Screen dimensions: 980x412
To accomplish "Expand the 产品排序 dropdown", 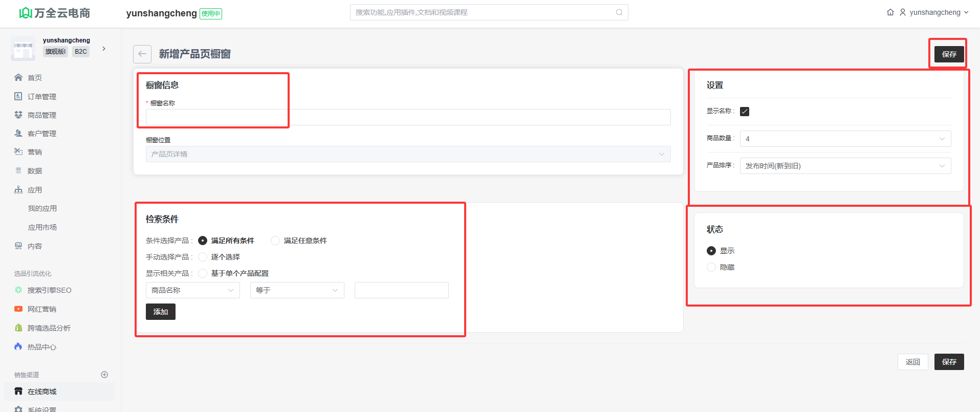I will 845,166.
